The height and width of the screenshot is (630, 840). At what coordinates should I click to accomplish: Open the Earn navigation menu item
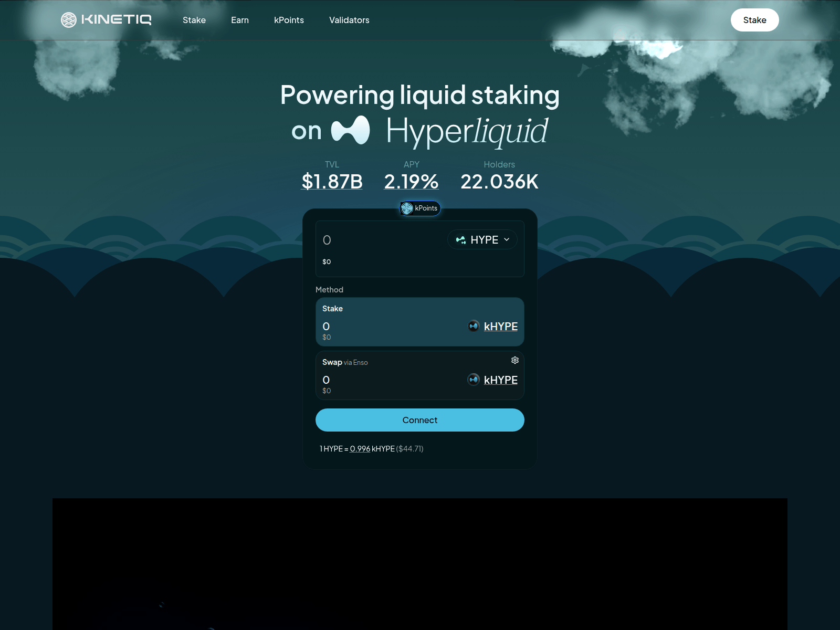tap(240, 20)
